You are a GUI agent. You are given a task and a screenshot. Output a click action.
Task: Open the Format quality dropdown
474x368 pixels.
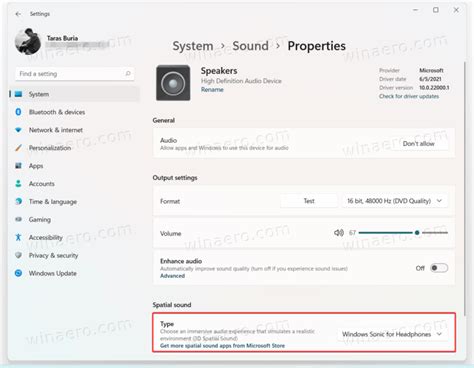[x=395, y=201]
